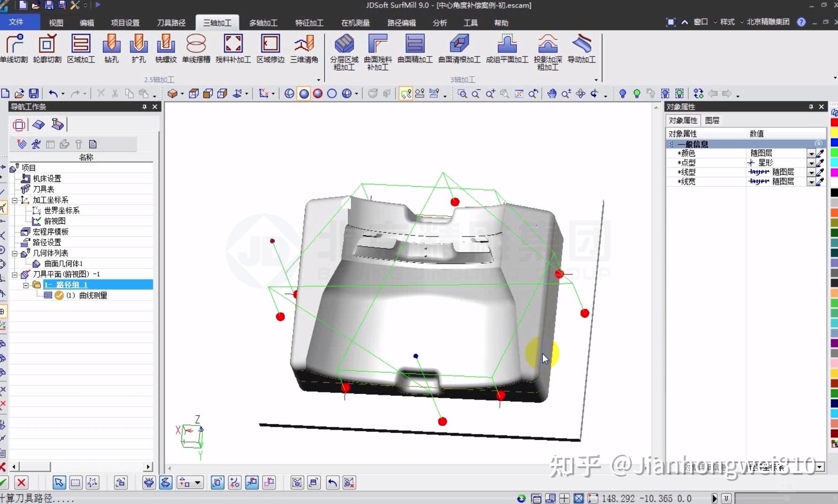Open the 文件 menu

tap(16, 22)
